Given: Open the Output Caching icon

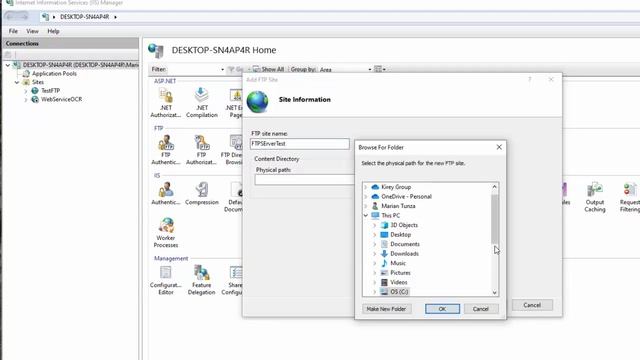Looking at the screenshot, I should pyautogui.click(x=595, y=197).
